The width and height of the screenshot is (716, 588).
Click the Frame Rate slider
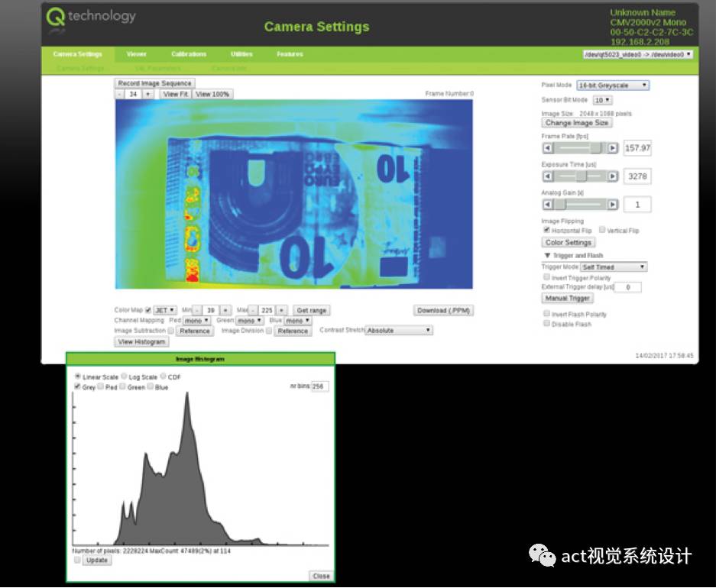(x=581, y=148)
